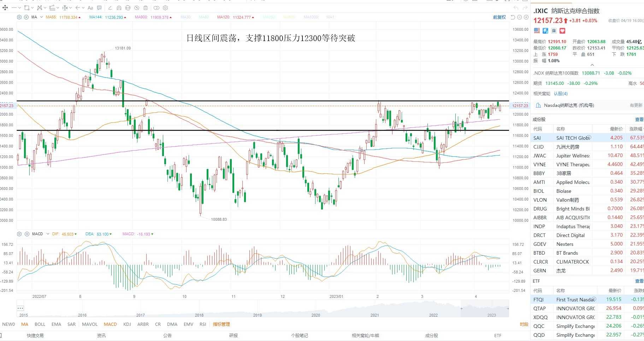Remove the MA indicator with X icon

point(26,17)
